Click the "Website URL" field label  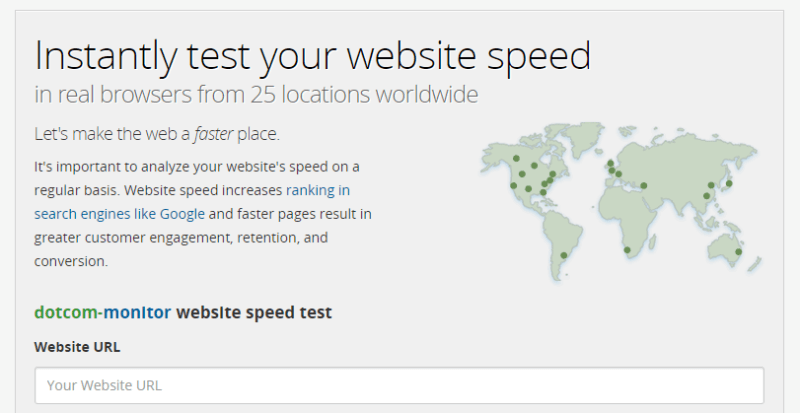pyautogui.click(x=77, y=347)
